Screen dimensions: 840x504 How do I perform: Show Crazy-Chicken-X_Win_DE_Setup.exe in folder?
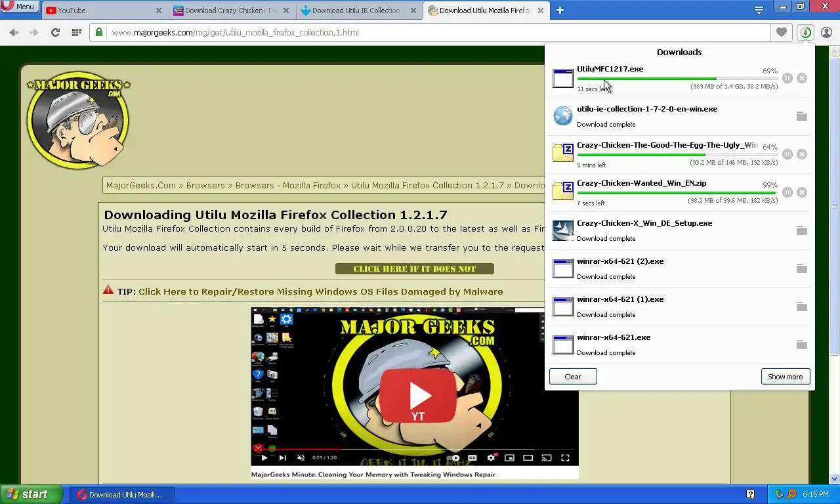801,230
